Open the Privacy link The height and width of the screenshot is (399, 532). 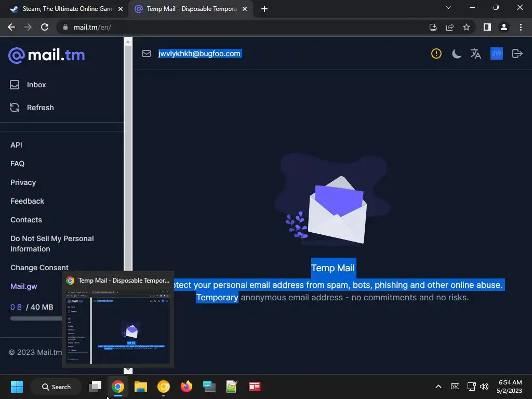[x=23, y=182]
